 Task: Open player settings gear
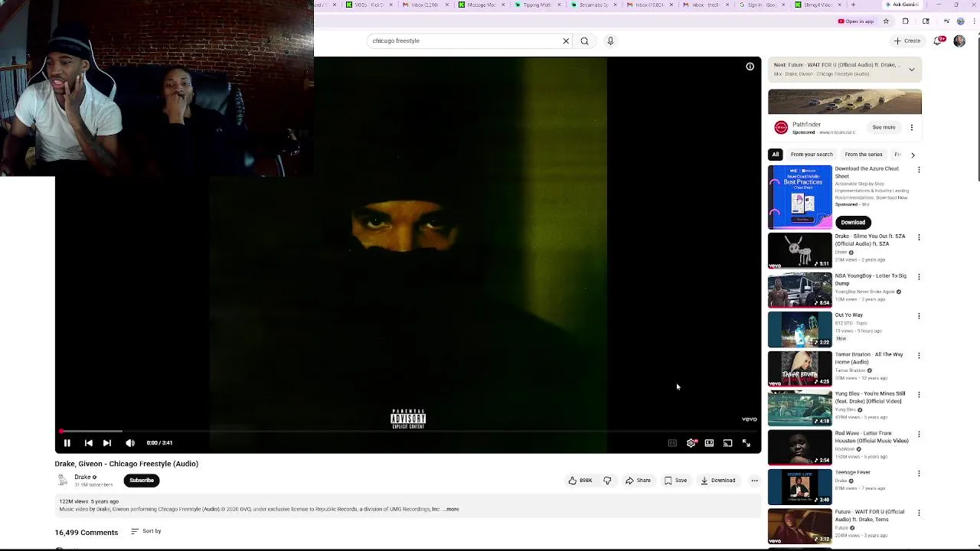click(x=691, y=443)
